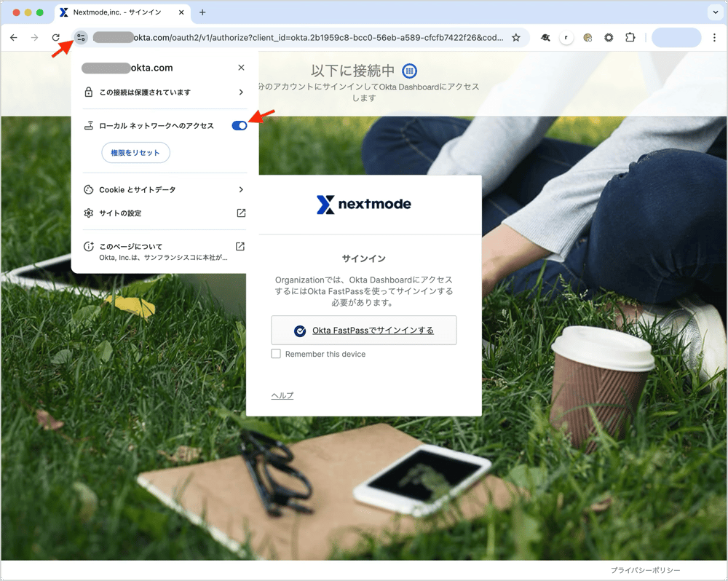The height and width of the screenshot is (581, 728).
Task: Click the local network router icon
Action: pos(88,126)
